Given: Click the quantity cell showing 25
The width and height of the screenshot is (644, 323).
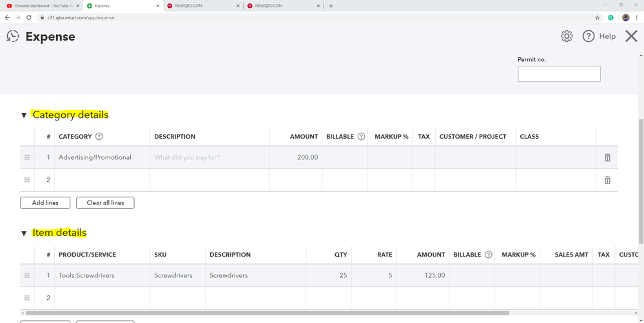Looking at the screenshot, I should (329, 275).
